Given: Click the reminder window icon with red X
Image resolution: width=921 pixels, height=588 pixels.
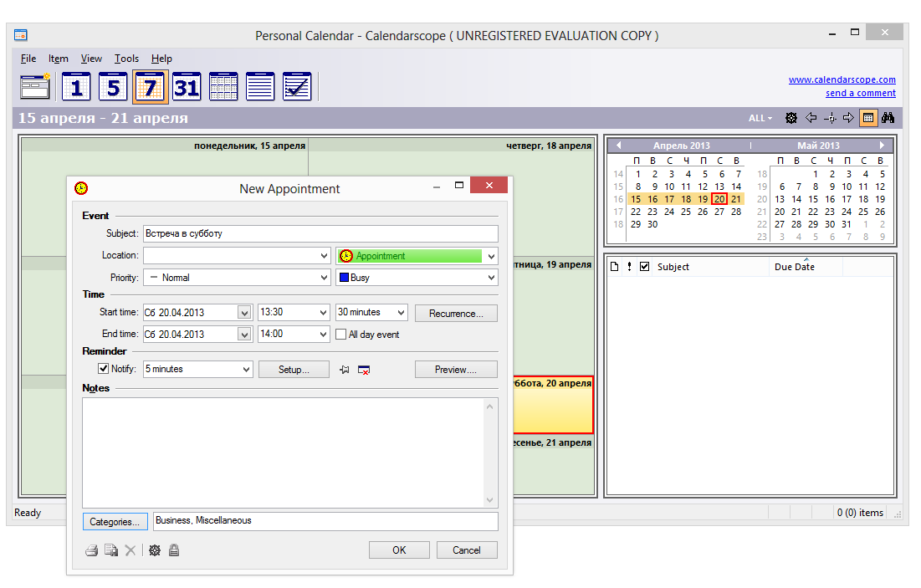Looking at the screenshot, I should tap(364, 370).
